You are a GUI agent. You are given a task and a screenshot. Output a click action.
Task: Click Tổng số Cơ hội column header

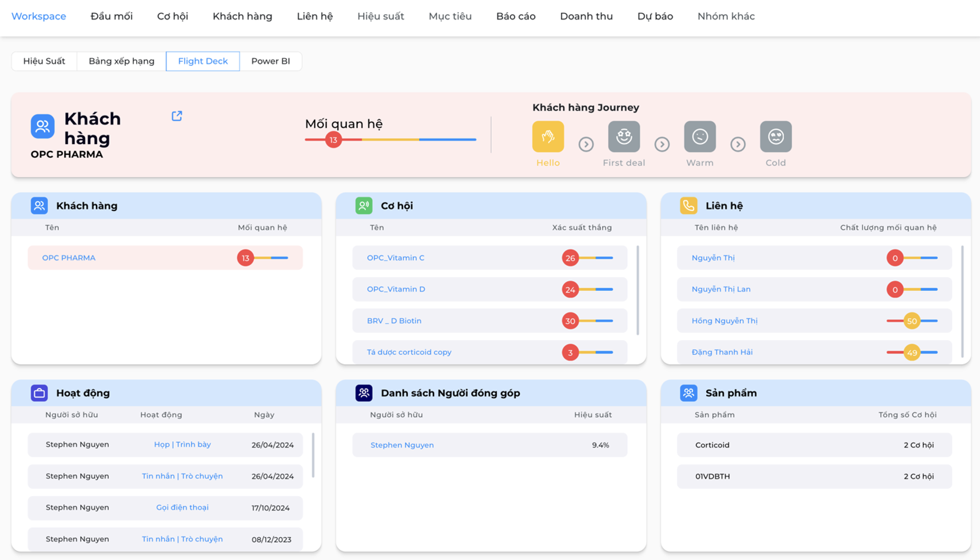pyautogui.click(x=907, y=415)
